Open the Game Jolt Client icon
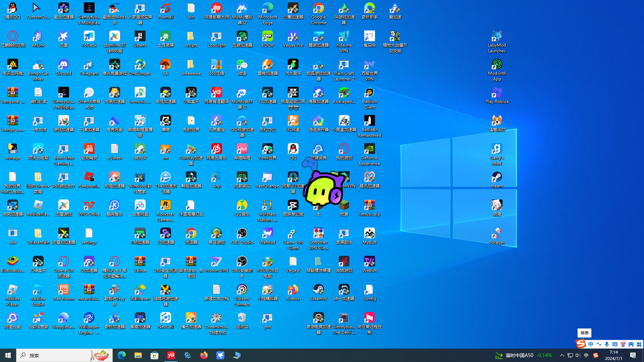 [x=293, y=239]
